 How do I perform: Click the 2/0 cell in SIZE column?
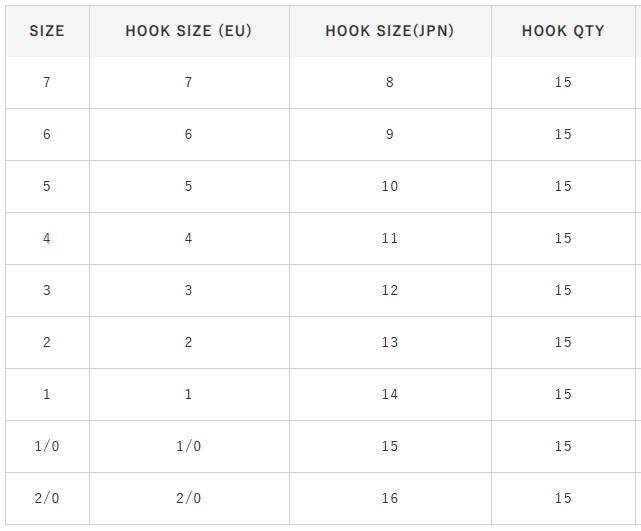pyautogui.click(x=47, y=498)
